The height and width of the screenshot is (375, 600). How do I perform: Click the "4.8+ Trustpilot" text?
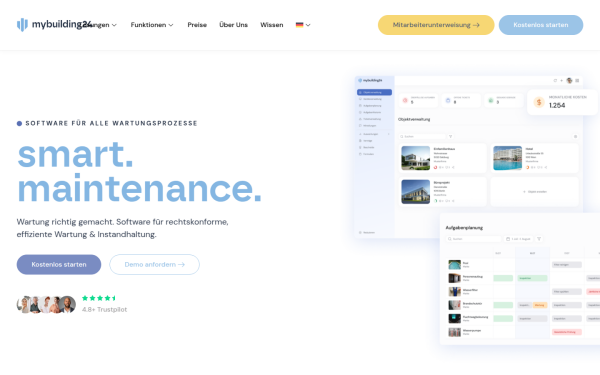click(104, 309)
